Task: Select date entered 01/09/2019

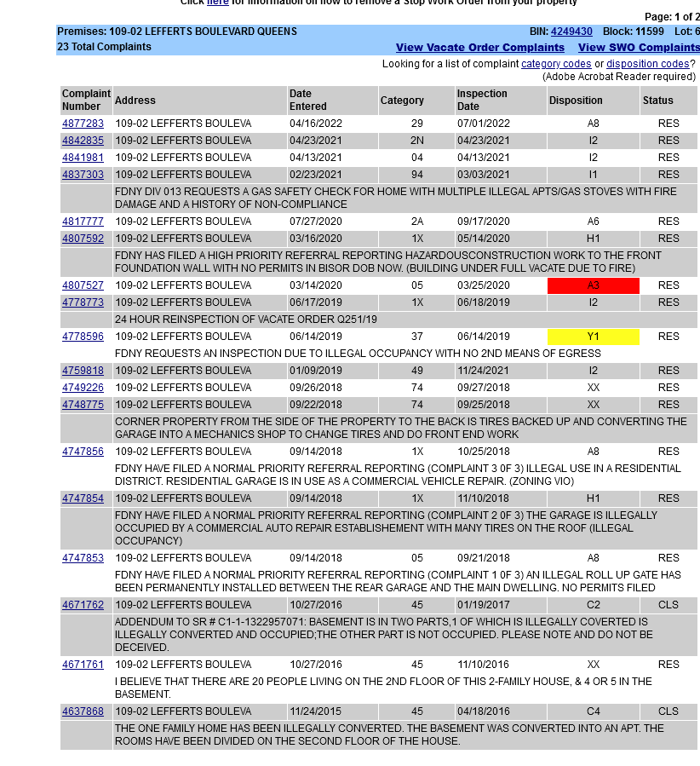Action: [316, 371]
